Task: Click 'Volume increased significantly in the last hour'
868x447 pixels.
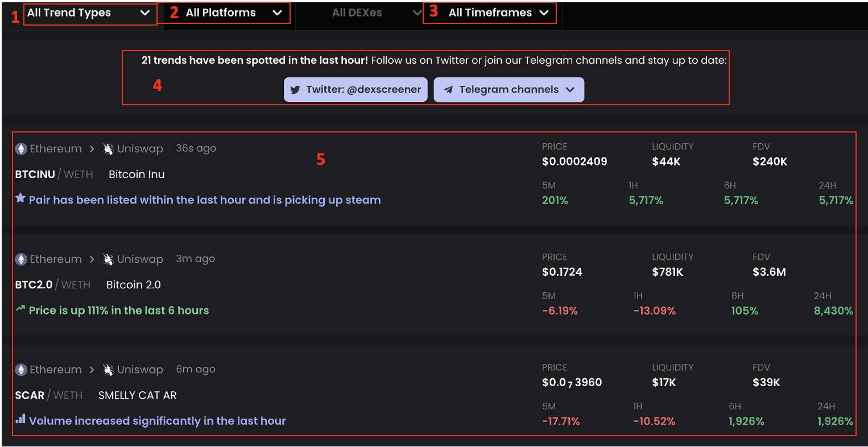Action: click(158, 421)
